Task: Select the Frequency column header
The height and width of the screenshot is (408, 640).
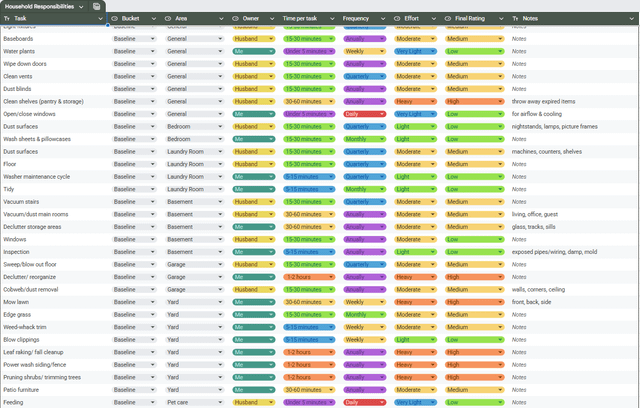Action: (x=363, y=18)
